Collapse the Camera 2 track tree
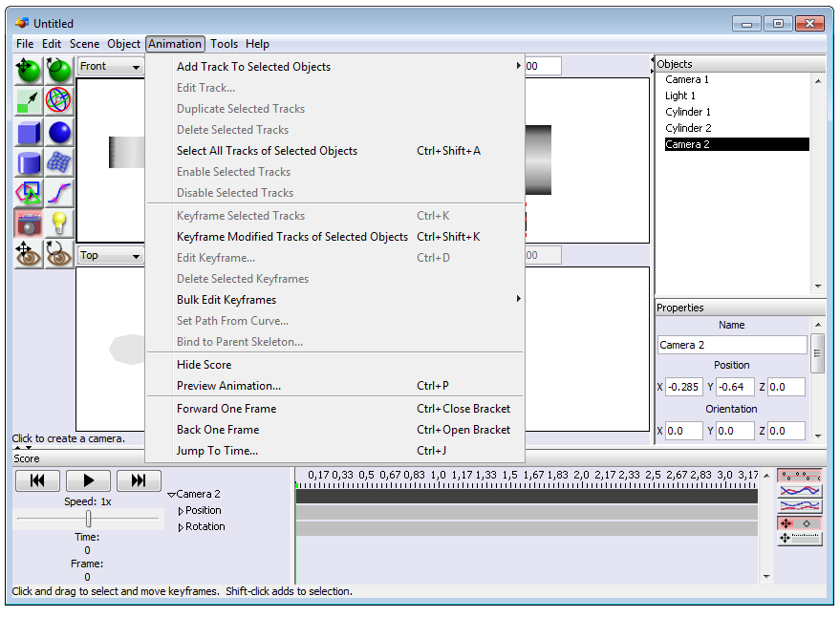Image resolution: width=840 pixels, height=617 pixels. 171,495
